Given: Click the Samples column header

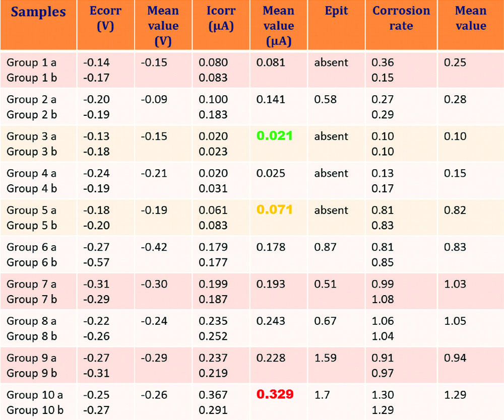Looking at the screenshot, I should click(38, 12).
